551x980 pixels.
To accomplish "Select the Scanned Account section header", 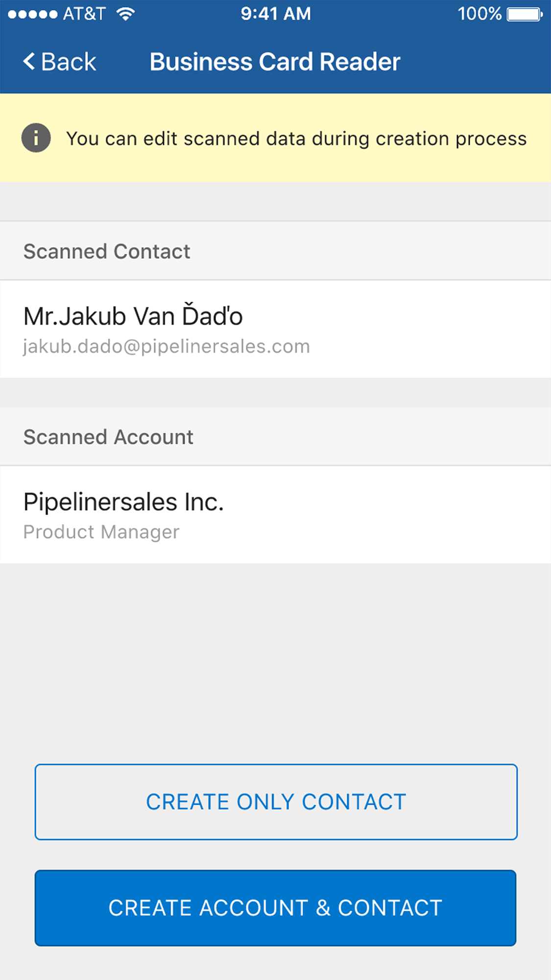I will (x=108, y=437).
